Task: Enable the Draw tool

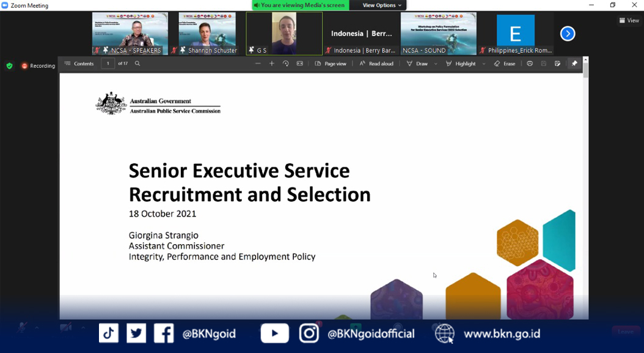Action: (x=417, y=64)
